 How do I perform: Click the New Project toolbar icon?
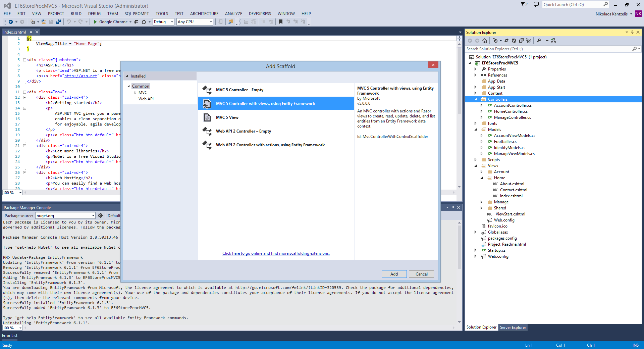[x=33, y=22]
